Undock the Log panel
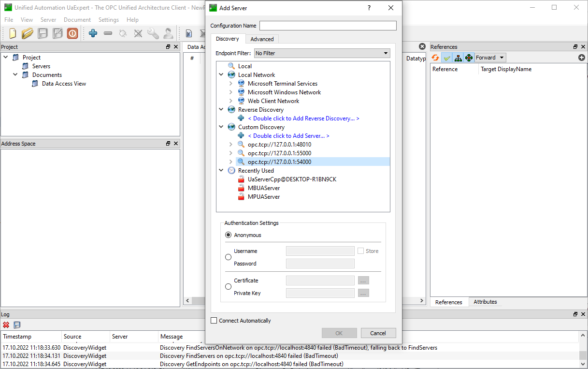588x369 pixels. tap(575, 314)
